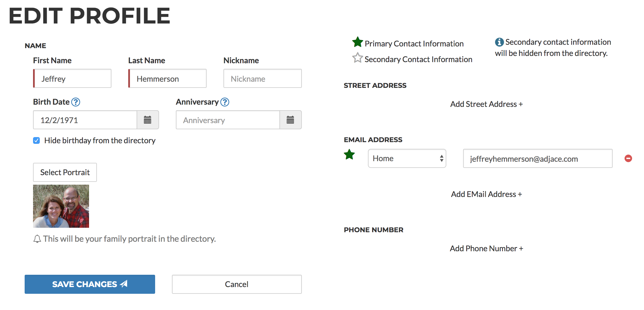Click the family portrait thumbnail
Image resolution: width=644 pixels, height=310 pixels.
point(61,206)
